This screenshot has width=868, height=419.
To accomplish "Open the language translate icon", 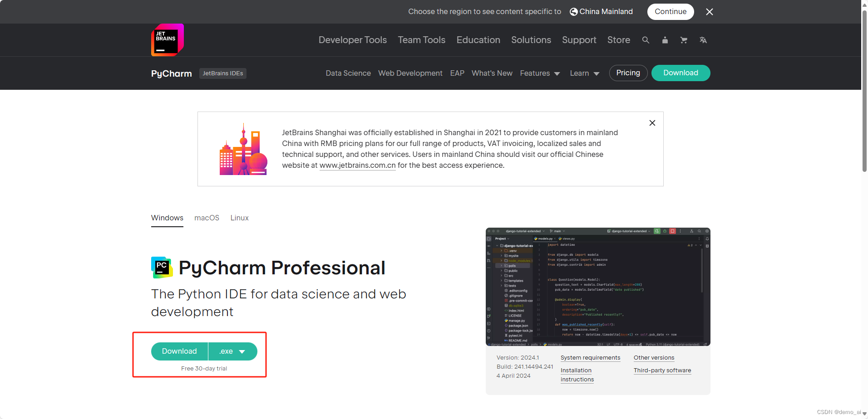I will click(703, 40).
